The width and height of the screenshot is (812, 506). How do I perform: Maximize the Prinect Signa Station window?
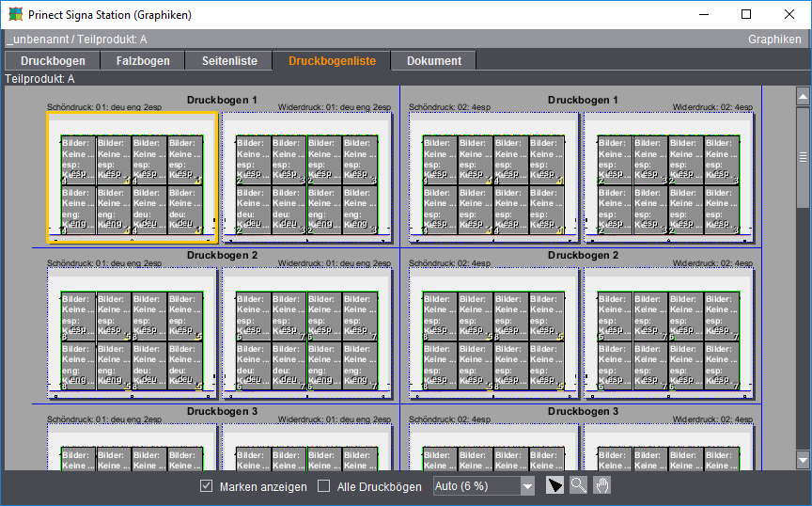[746, 15]
